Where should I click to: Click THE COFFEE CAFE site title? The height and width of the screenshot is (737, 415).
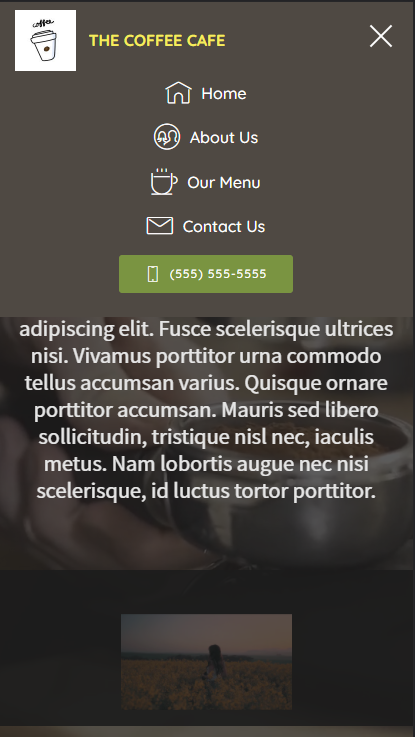[x=157, y=40]
